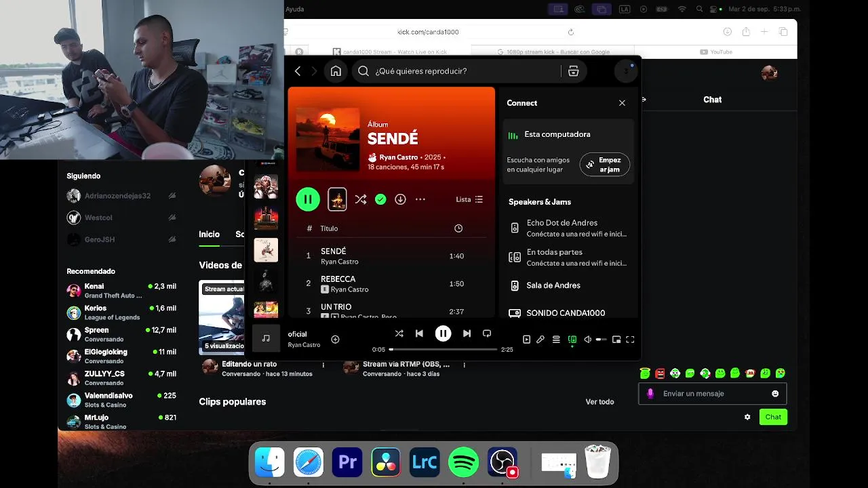
Task: Open a new Safari tab with plus
Action: (x=764, y=32)
